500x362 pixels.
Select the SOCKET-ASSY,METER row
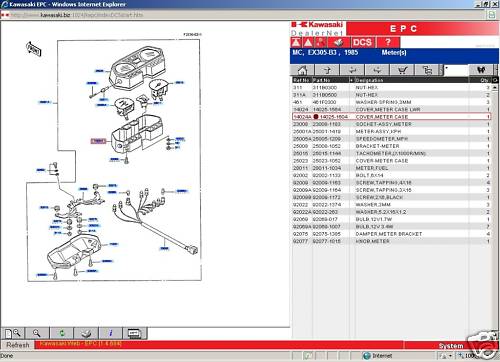pos(392,124)
